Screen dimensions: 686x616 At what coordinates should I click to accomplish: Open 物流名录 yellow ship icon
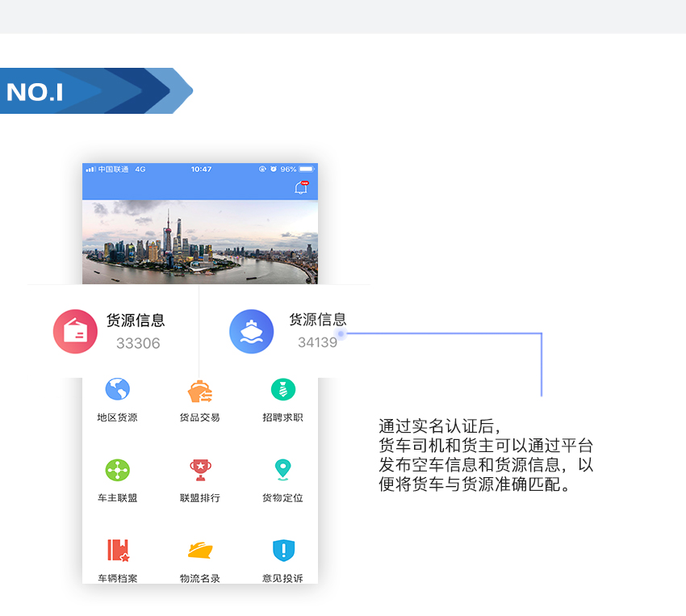pyautogui.click(x=200, y=551)
